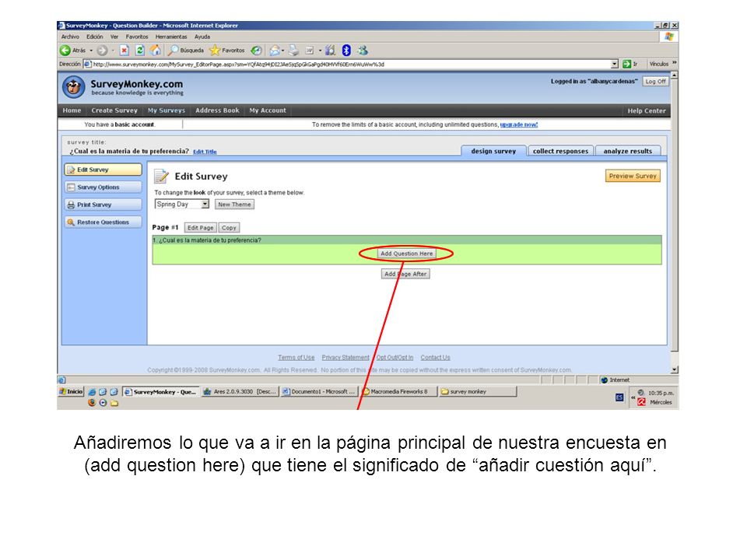Screen dimensions: 747x560
Task: Click the edit with Word icon
Action: point(309,50)
